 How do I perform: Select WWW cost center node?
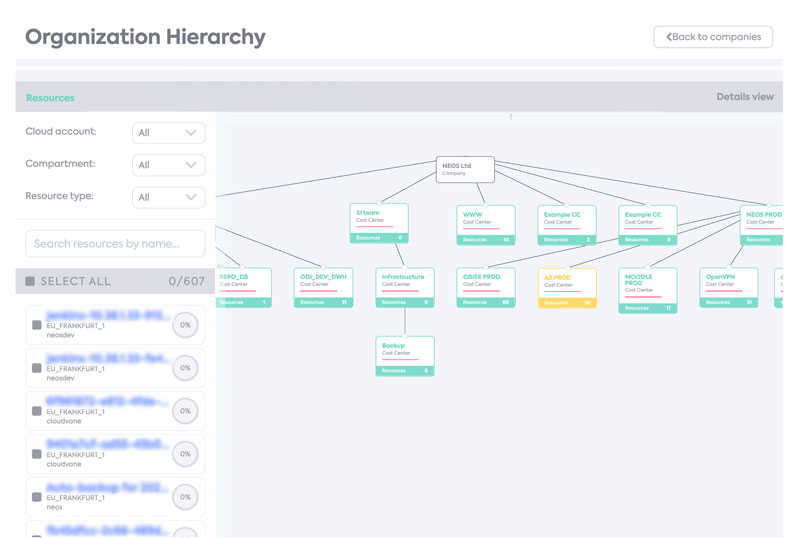(x=486, y=225)
